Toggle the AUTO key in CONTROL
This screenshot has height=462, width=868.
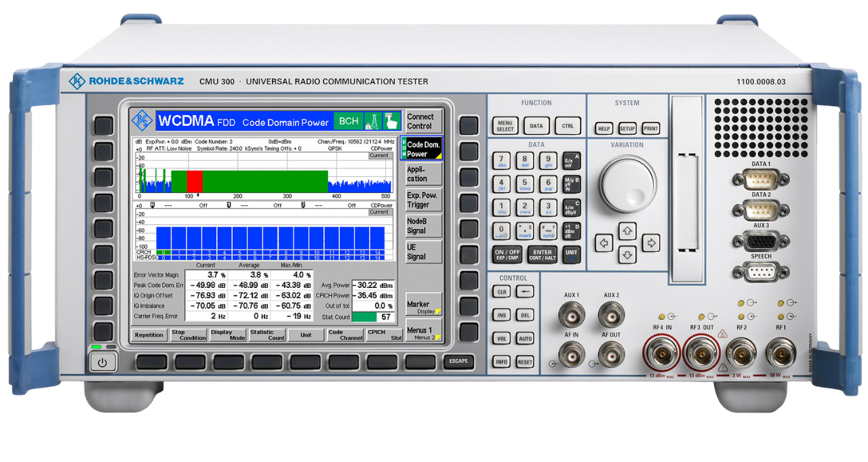(524, 338)
